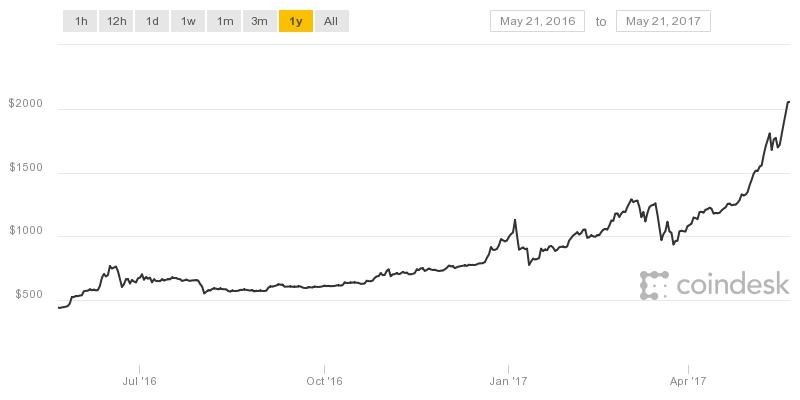Screen dimensions: 800x400
Task: Click the Jul '16 axis marker
Action: click(139, 380)
